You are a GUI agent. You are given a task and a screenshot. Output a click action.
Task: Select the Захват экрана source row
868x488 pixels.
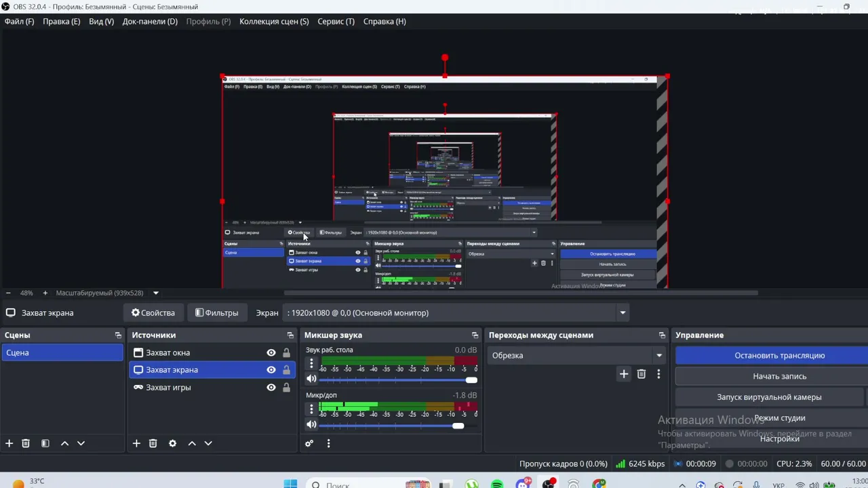pyautogui.click(x=212, y=370)
